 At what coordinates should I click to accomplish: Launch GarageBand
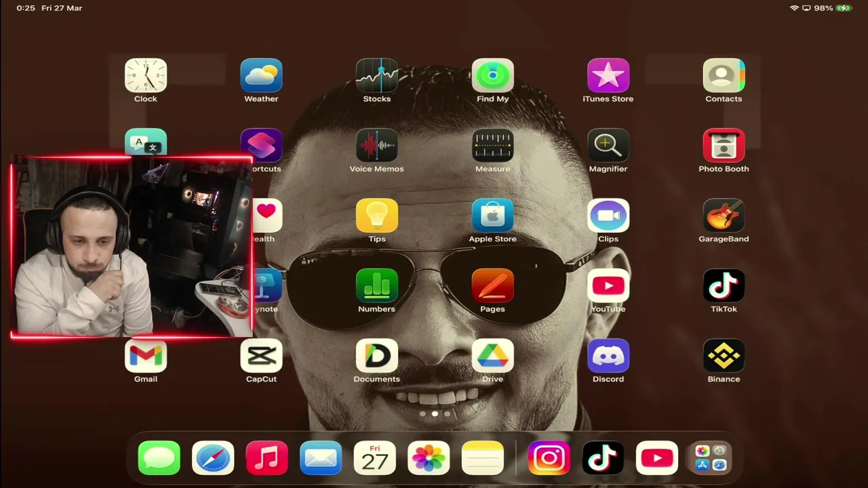click(724, 216)
